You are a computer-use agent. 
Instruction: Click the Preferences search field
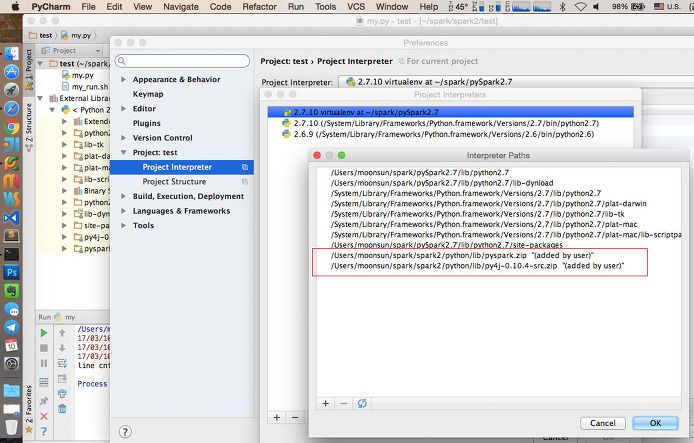pyautogui.click(x=182, y=61)
